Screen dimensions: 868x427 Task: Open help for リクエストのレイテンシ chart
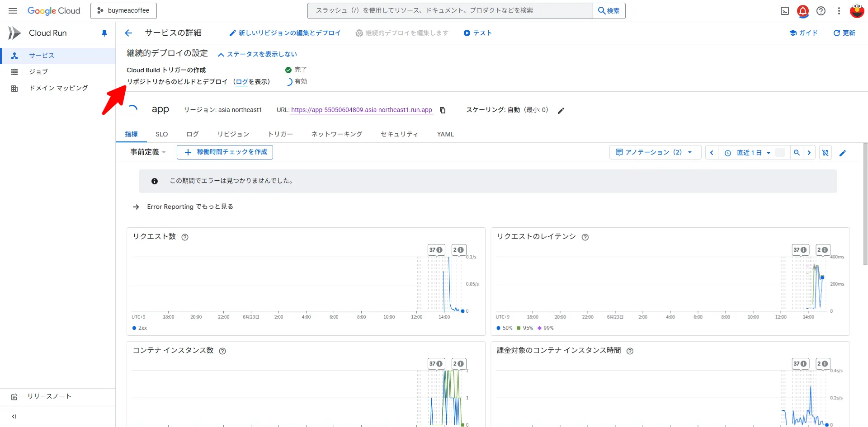(585, 237)
